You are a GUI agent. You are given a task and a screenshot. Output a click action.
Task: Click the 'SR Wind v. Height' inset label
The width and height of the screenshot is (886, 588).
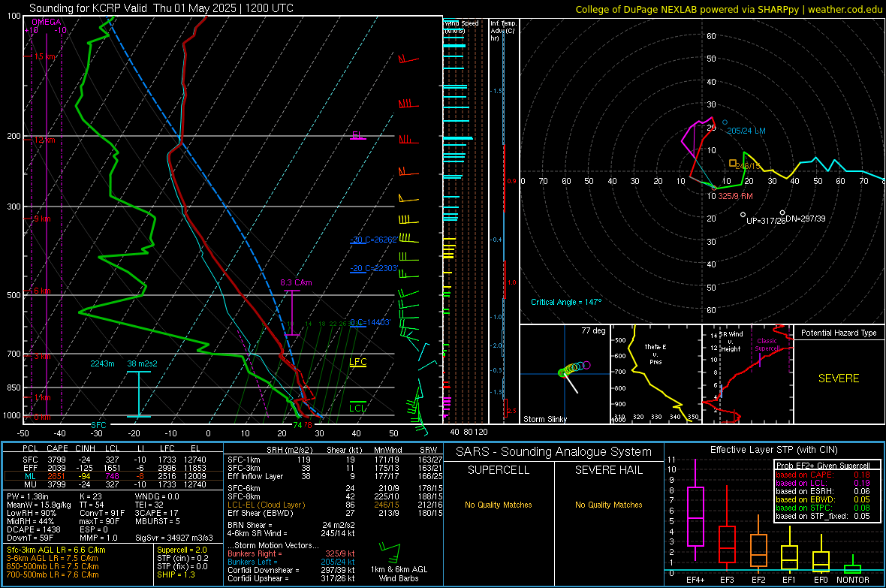coord(731,342)
